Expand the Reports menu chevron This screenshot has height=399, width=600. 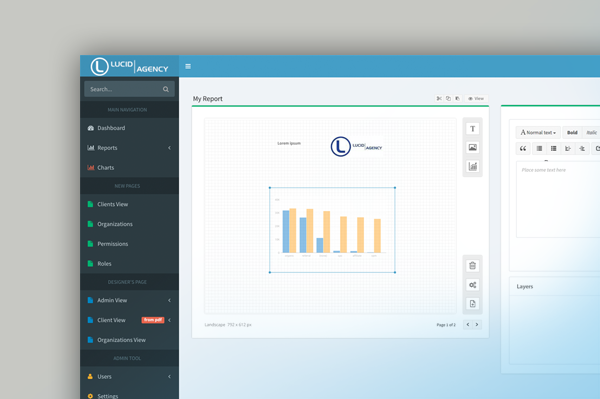(169, 148)
